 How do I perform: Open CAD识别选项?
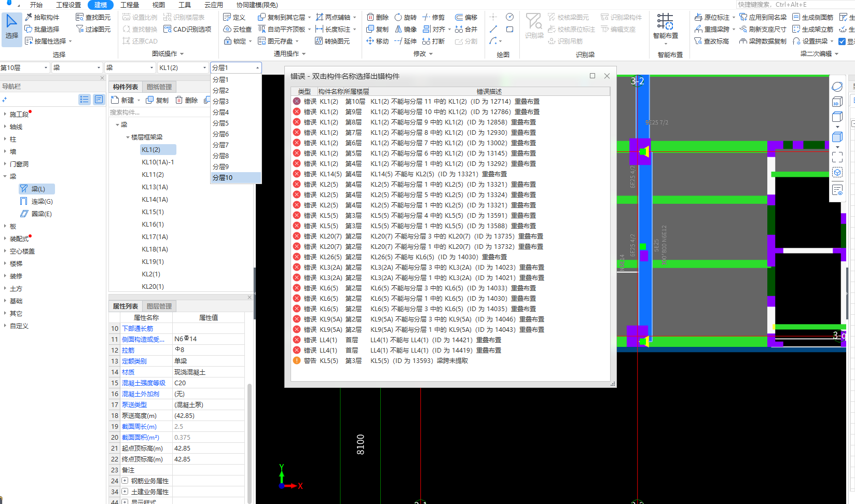(x=187, y=29)
